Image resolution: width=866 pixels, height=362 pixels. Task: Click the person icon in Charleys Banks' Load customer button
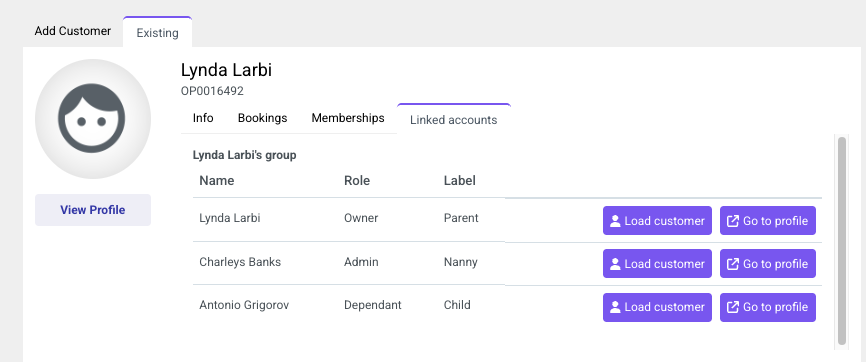coord(615,264)
